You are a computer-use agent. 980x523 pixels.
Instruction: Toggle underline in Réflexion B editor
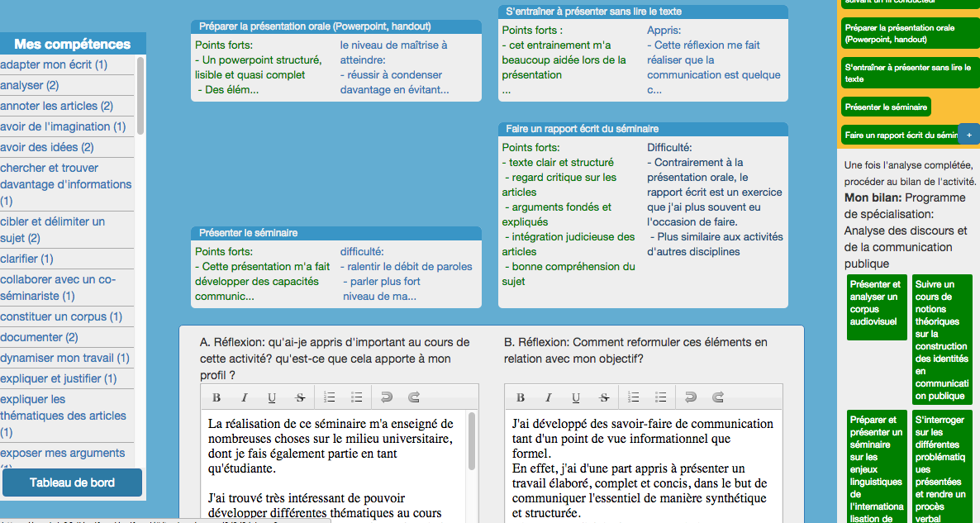pos(576,397)
